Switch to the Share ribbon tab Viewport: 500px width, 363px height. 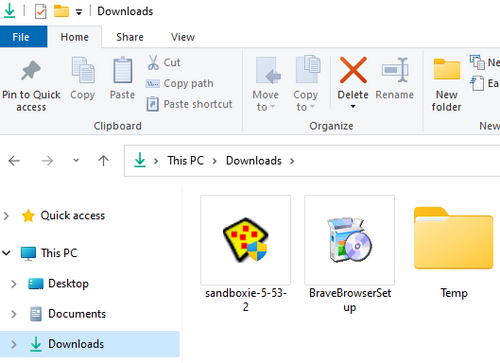[x=130, y=37]
